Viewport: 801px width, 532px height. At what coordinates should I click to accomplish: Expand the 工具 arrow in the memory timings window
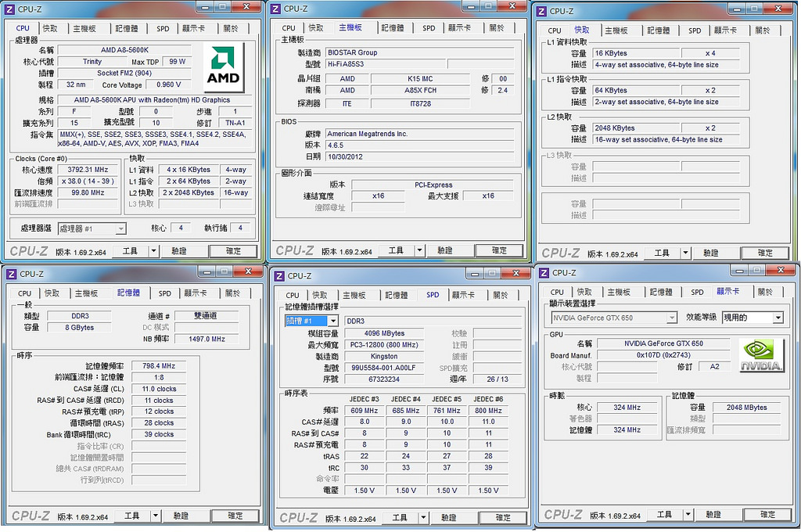coord(156,516)
